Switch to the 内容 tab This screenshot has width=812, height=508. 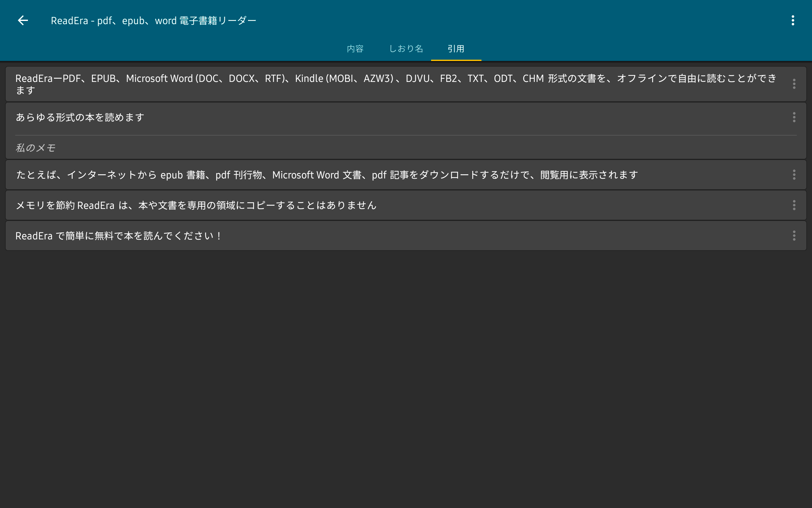pos(355,49)
